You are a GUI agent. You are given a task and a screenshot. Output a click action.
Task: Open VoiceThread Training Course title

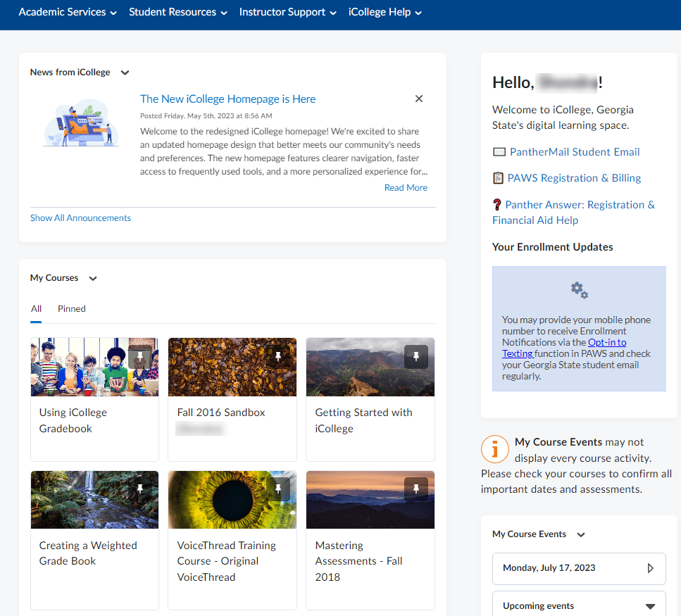pyautogui.click(x=226, y=561)
